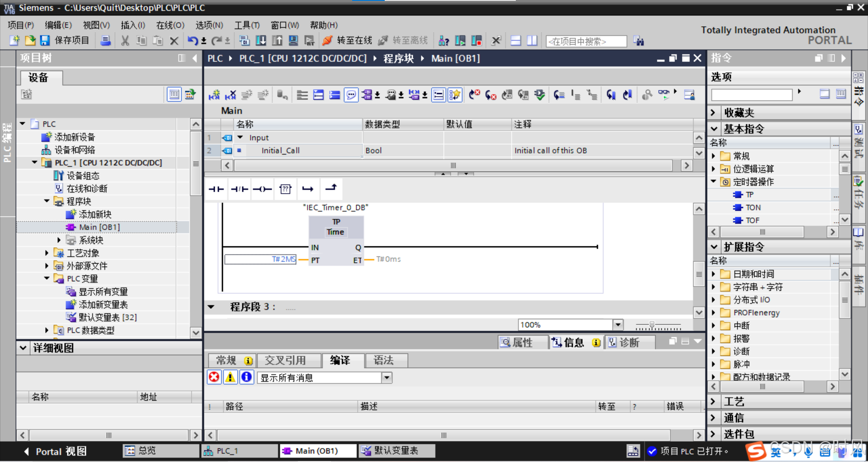Insert an empty box instruction
Screen dimensions: 868x462
tap(285, 189)
